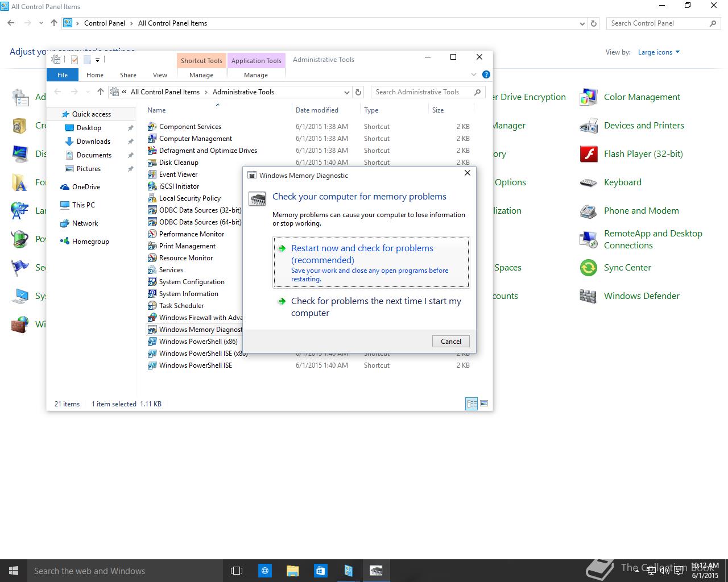Select Homegroup in navigation pane

coord(90,242)
